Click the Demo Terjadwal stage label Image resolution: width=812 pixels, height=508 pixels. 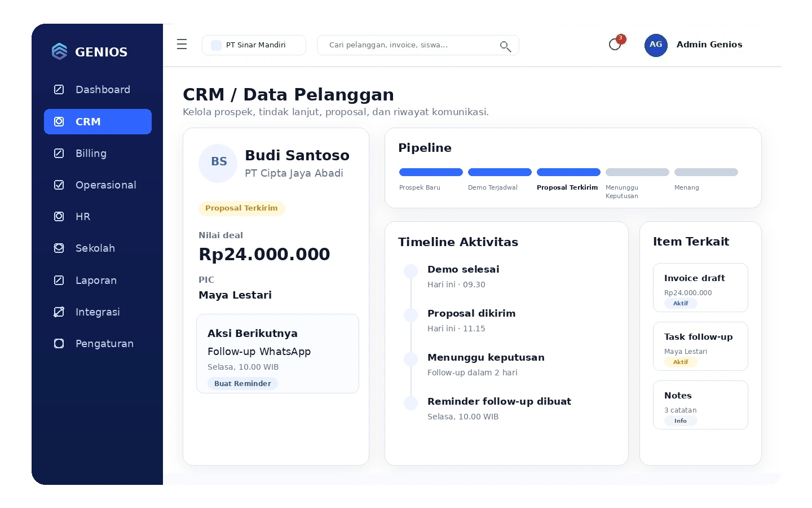(493, 187)
